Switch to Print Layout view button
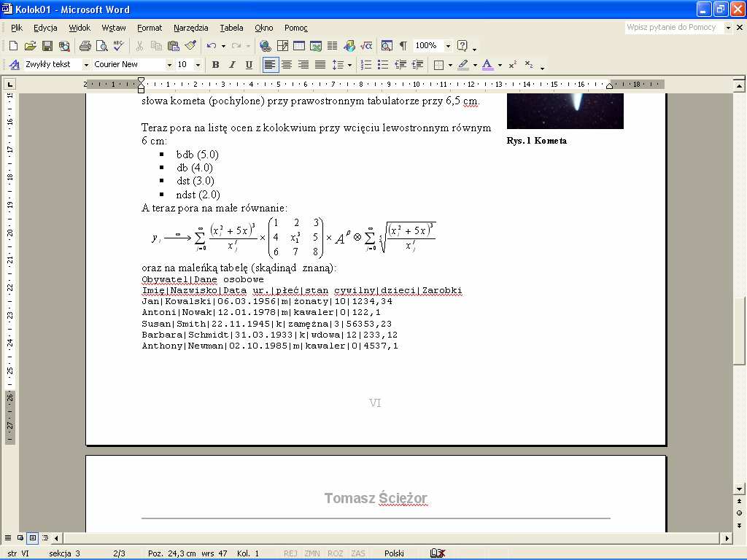The image size is (747, 560). click(33, 538)
